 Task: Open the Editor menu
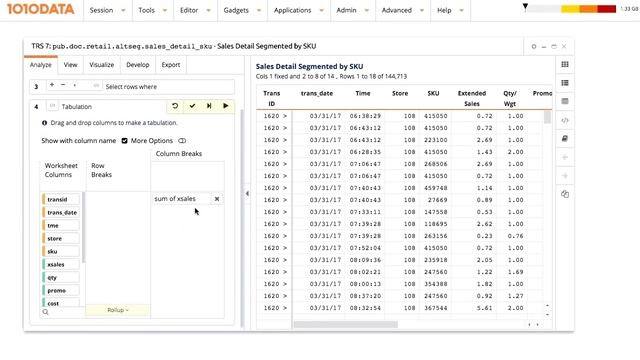click(x=195, y=10)
